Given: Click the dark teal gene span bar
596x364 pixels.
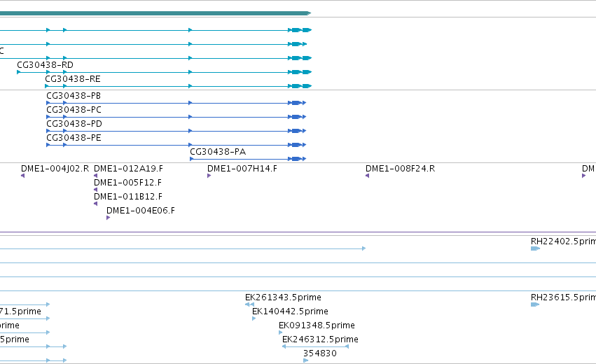Looking at the screenshot, I should coord(155,13).
